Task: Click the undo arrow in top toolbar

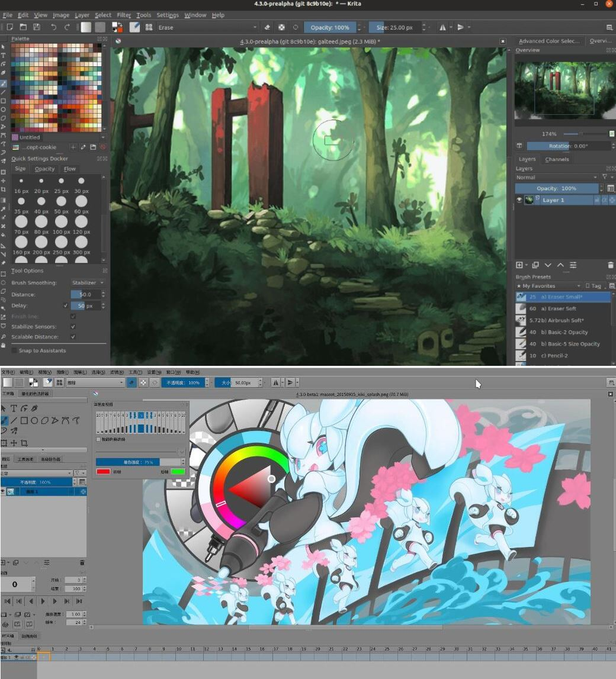Action: coord(54,27)
